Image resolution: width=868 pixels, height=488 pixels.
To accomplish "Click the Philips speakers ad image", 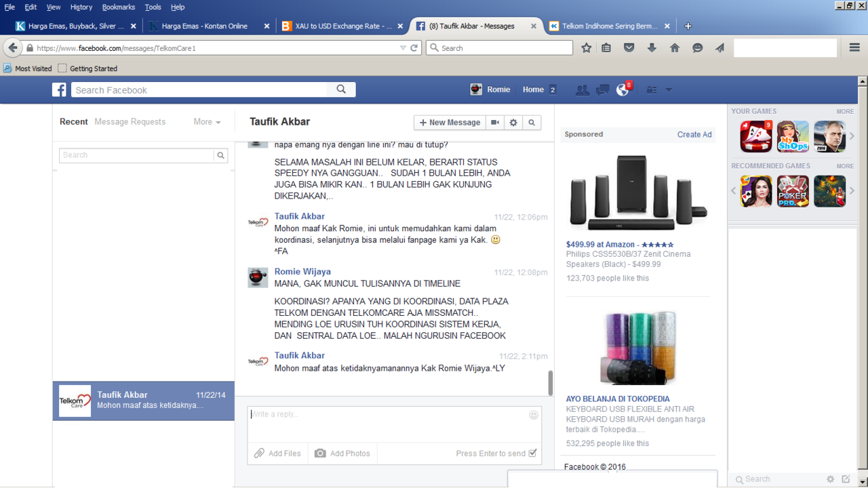I will point(637,192).
